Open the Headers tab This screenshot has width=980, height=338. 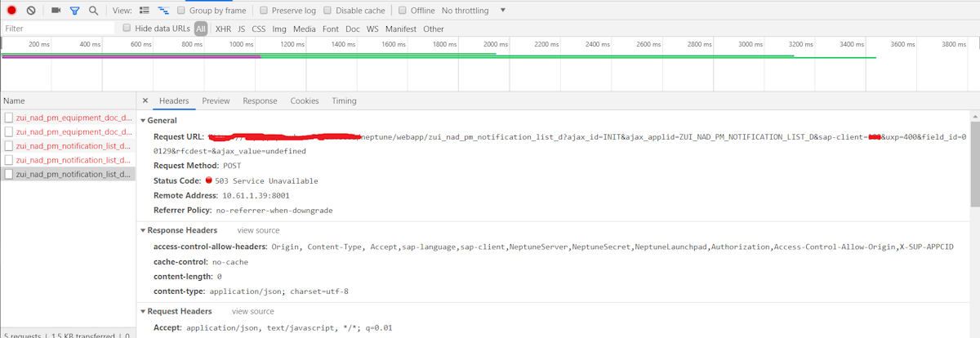[x=174, y=100]
